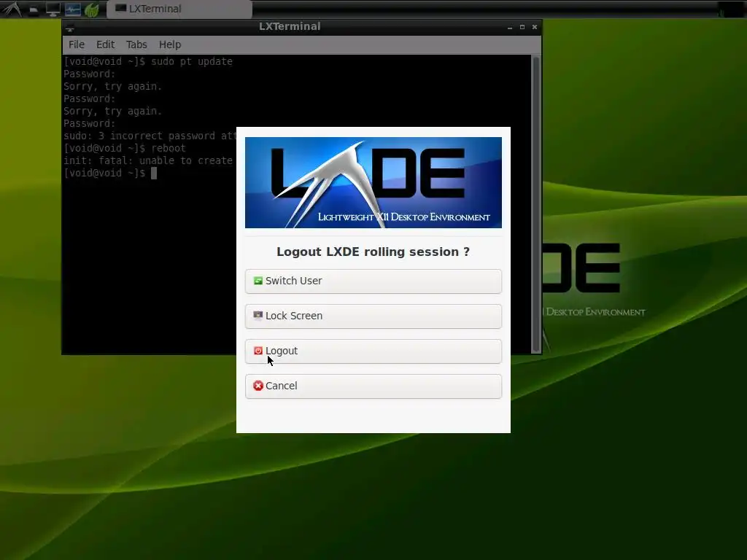This screenshot has width=747, height=560.
Task: Click the red power Logout icon
Action: coord(258,351)
